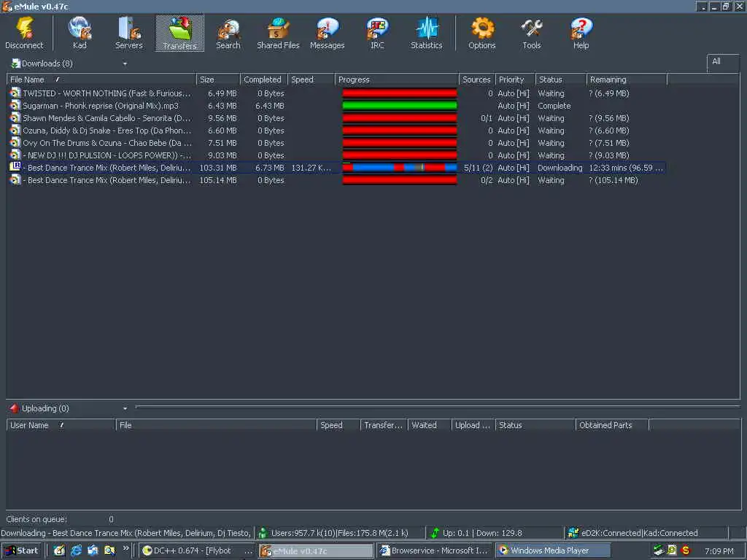Select Ovy On The Drums download
Viewport: 747px width, 560px height.
click(x=336, y=143)
